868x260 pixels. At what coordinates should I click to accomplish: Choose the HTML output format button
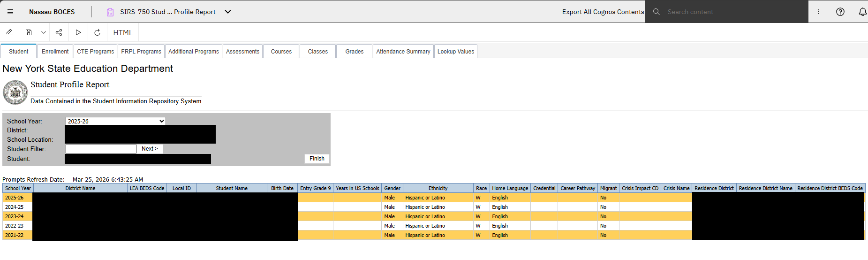tap(123, 32)
